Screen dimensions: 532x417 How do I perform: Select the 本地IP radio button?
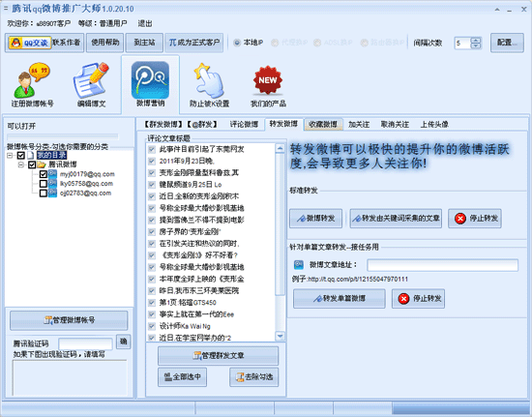pos(237,43)
